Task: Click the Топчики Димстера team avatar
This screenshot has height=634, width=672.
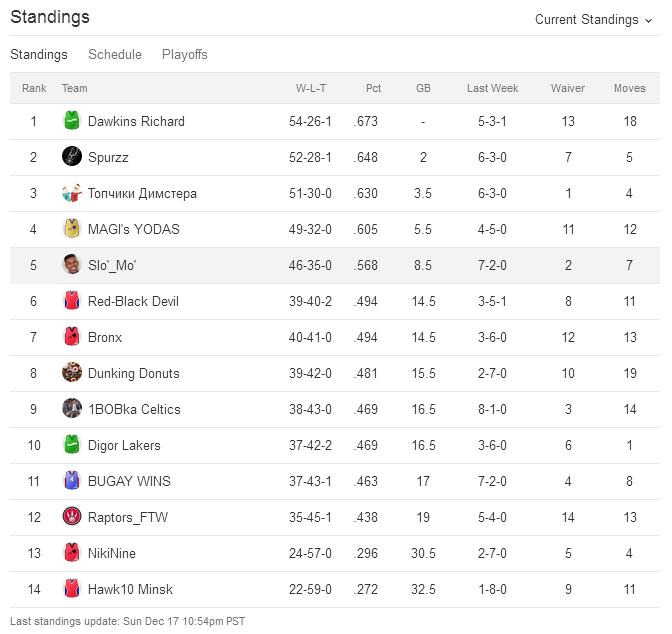Action: pyautogui.click(x=71, y=193)
